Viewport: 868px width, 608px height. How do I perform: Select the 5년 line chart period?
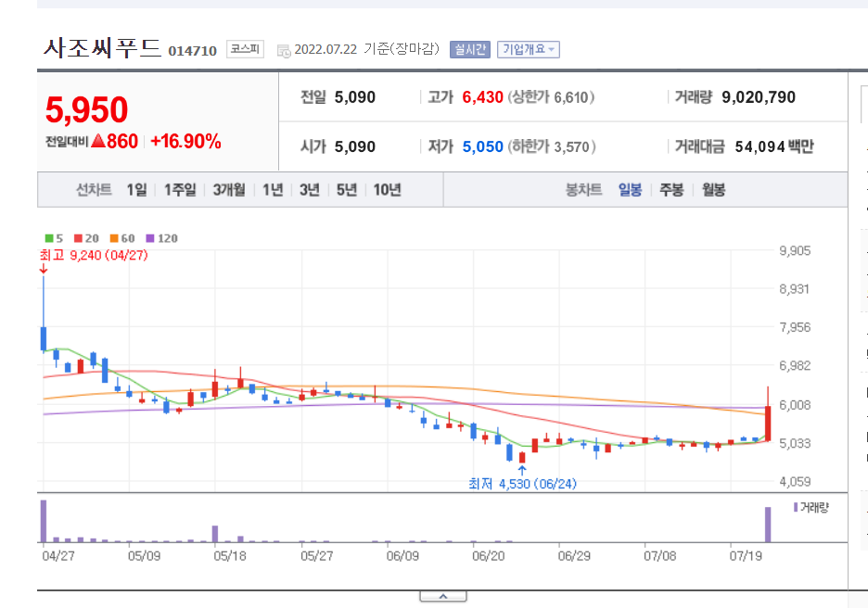tap(347, 190)
